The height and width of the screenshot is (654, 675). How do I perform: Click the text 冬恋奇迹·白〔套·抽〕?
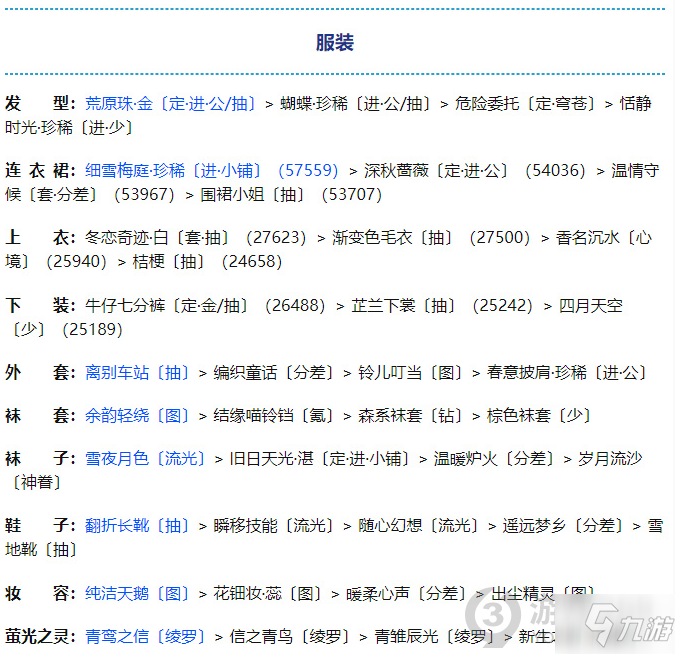pos(157,238)
